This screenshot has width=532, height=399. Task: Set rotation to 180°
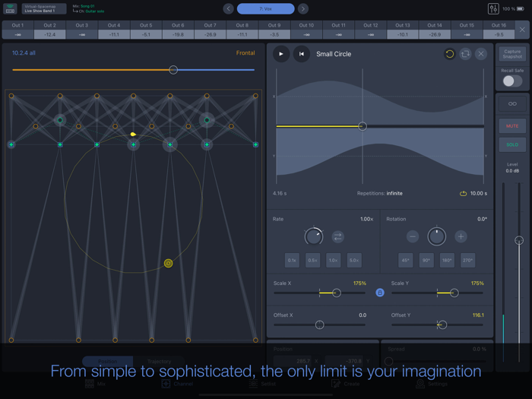447,260
